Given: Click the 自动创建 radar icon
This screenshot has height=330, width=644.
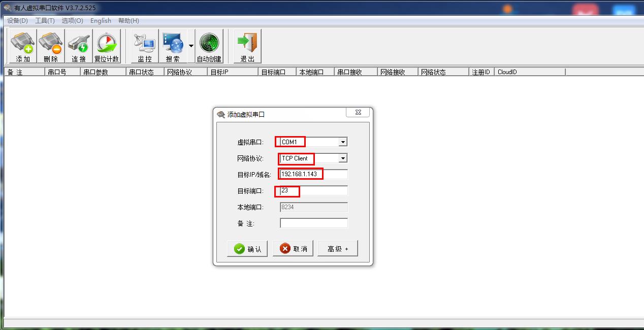Looking at the screenshot, I should [209, 47].
